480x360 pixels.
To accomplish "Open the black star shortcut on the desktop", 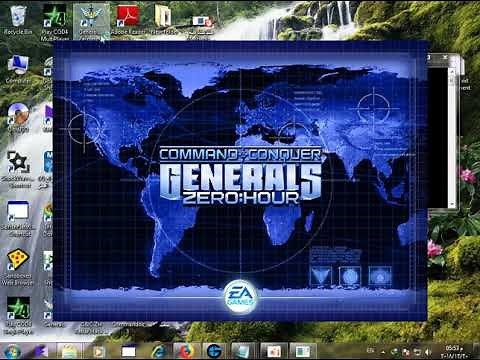I will [18, 169].
